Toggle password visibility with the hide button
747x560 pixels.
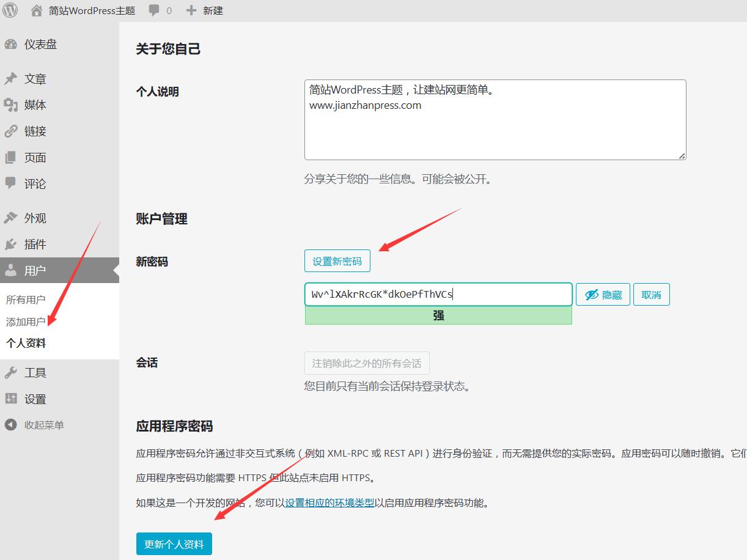coord(603,295)
